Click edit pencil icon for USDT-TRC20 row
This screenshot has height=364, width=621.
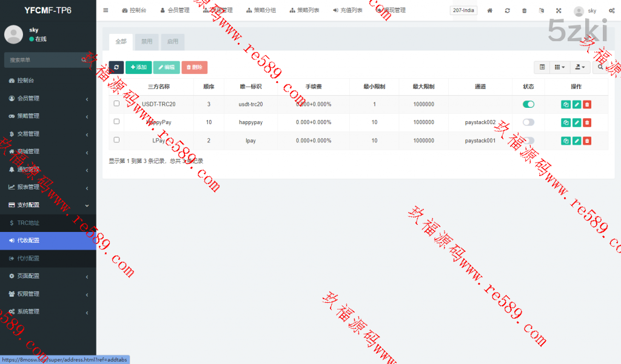pyautogui.click(x=576, y=104)
